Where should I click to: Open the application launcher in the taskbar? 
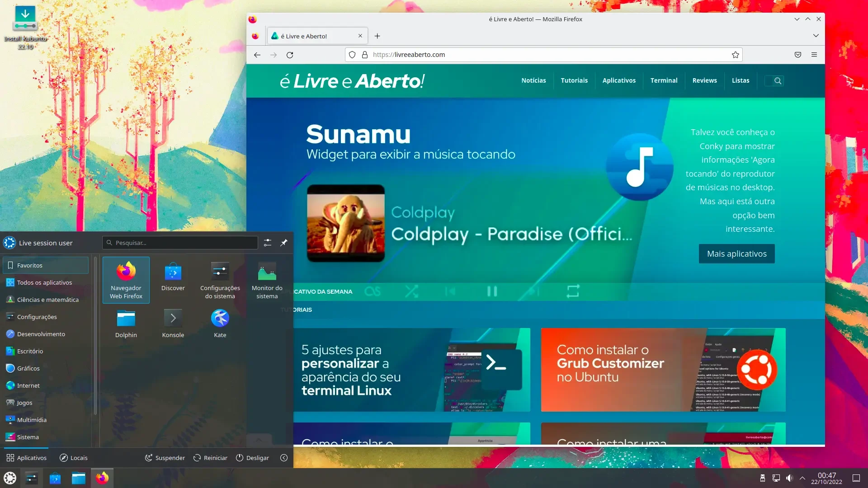pos(10,478)
